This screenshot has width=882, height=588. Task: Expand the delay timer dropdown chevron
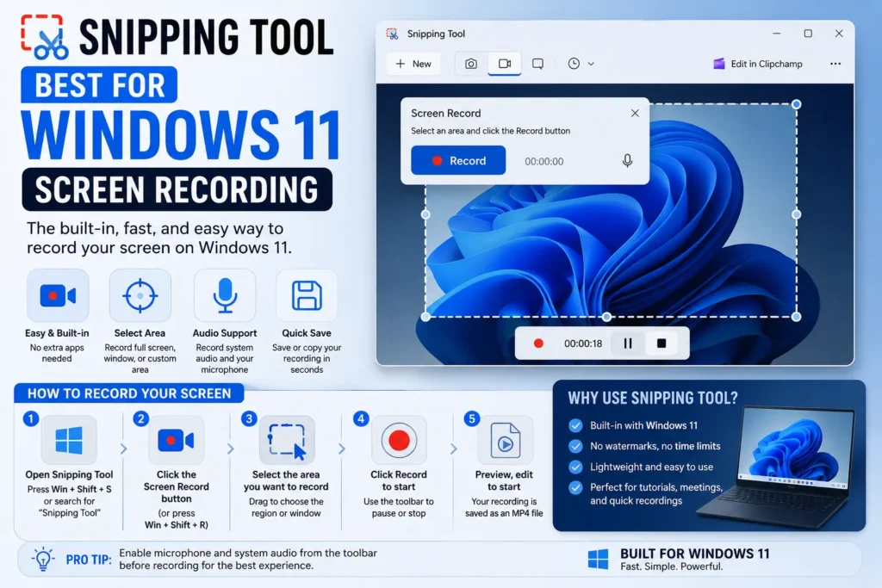click(x=591, y=64)
